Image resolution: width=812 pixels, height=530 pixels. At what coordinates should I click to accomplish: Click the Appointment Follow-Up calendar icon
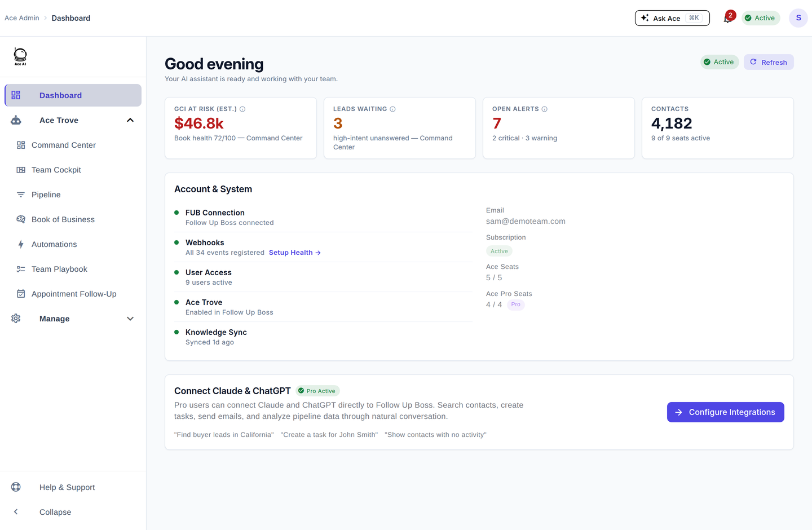point(21,294)
